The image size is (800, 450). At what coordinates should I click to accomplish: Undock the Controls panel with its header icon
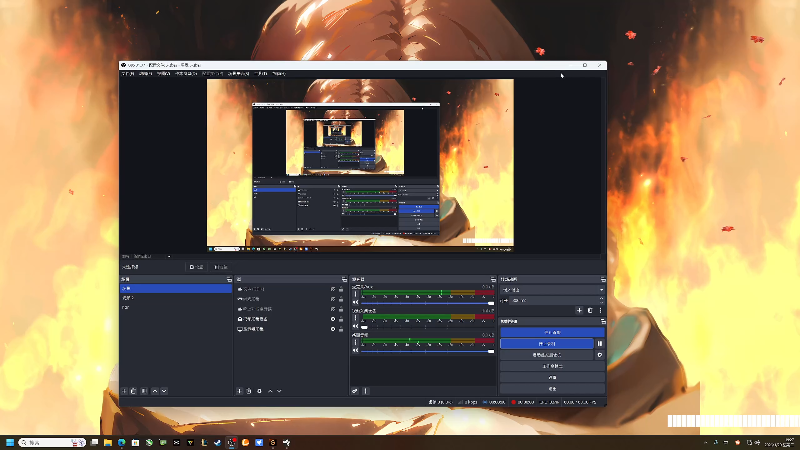coord(603,321)
